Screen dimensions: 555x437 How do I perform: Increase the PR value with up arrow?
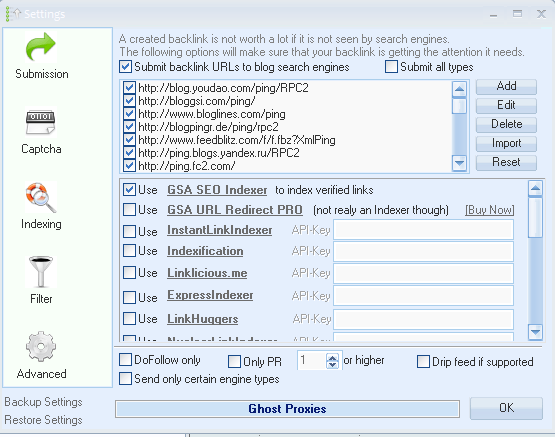(x=332, y=357)
